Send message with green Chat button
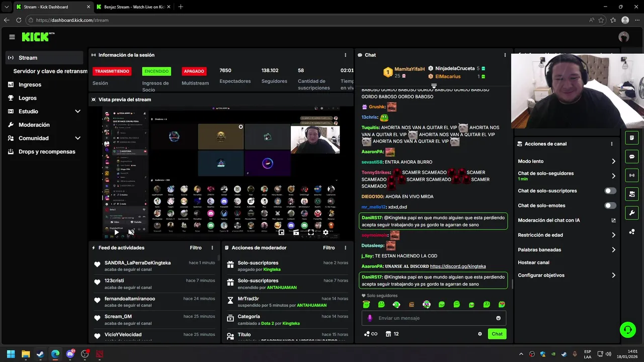644x362 pixels. point(497,334)
